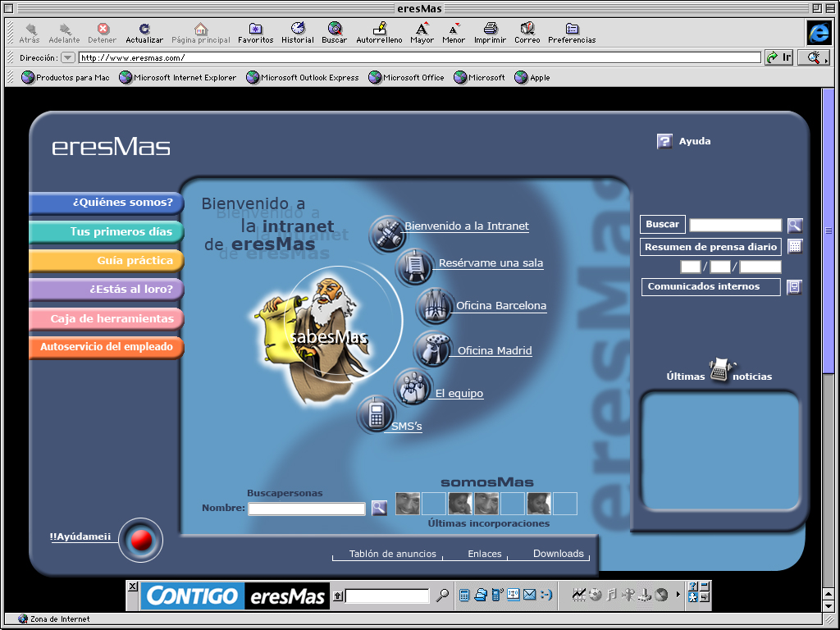Expand the Dirección address dropdown arrow
Image resolution: width=840 pixels, height=630 pixels.
tap(68, 58)
